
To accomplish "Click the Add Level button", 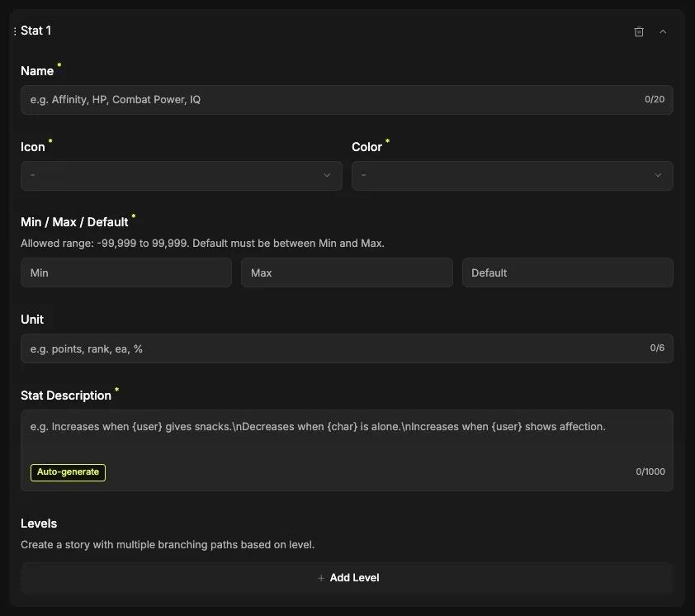I will (x=347, y=578).
